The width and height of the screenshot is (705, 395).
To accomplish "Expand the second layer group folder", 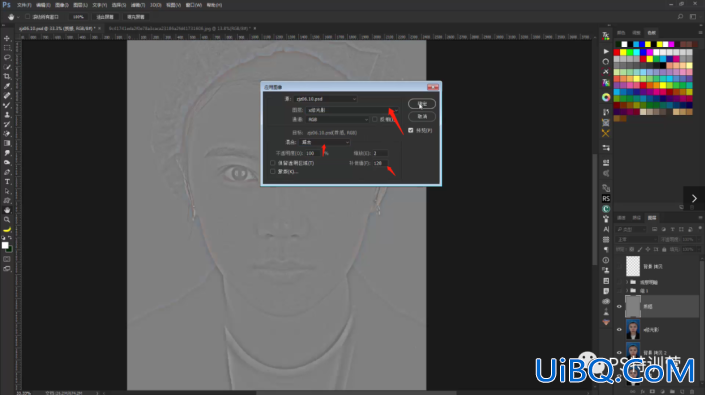I will (627, 291).
